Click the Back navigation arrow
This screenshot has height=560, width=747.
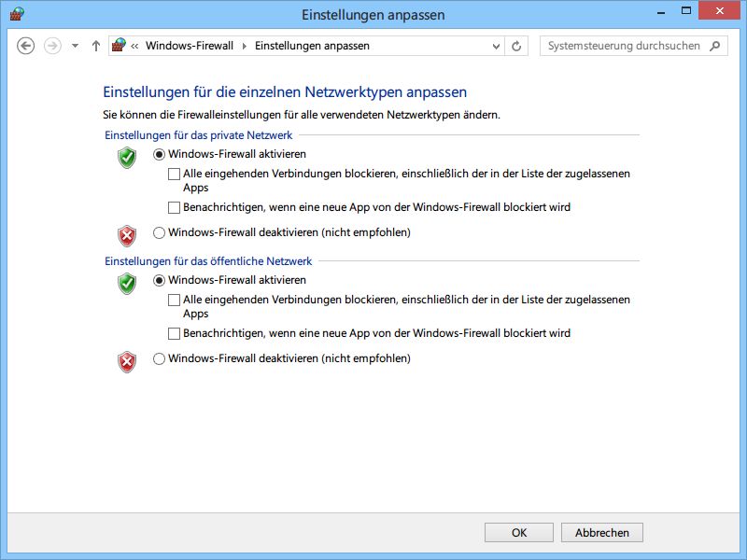(x=26, y=46)
